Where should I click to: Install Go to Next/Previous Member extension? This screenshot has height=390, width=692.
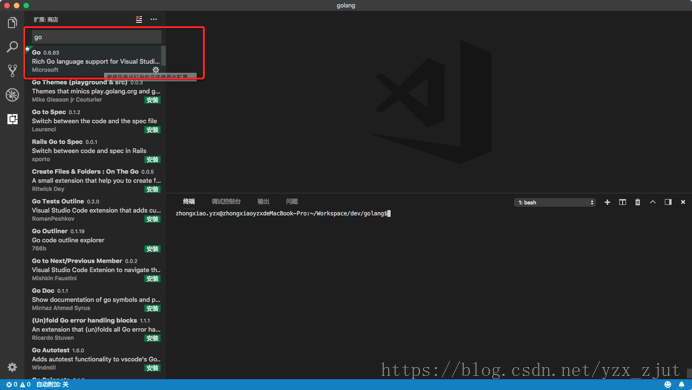(x=152, y=279)
